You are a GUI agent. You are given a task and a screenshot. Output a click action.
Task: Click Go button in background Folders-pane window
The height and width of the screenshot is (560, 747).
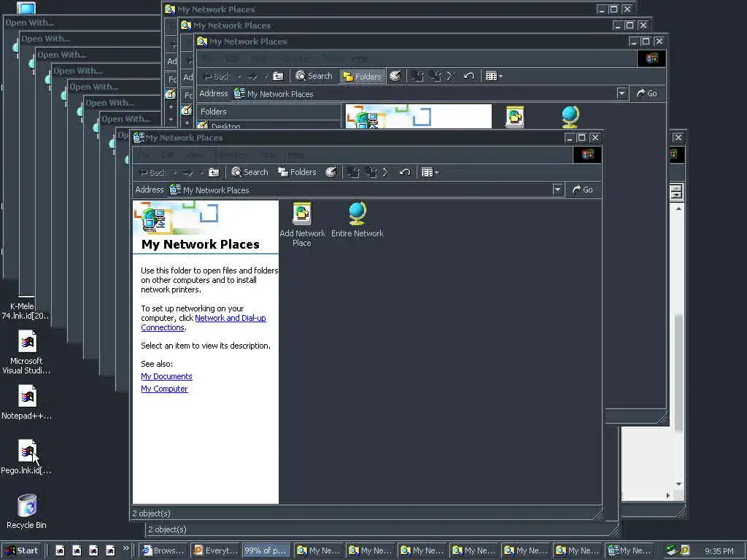tap(647, 93)
